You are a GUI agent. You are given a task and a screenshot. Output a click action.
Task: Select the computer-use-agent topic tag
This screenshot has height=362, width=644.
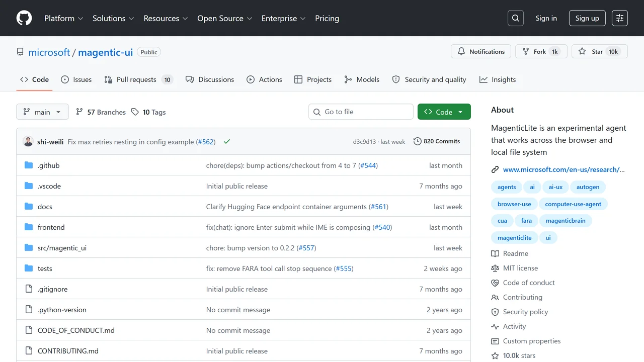click(573, 204)
